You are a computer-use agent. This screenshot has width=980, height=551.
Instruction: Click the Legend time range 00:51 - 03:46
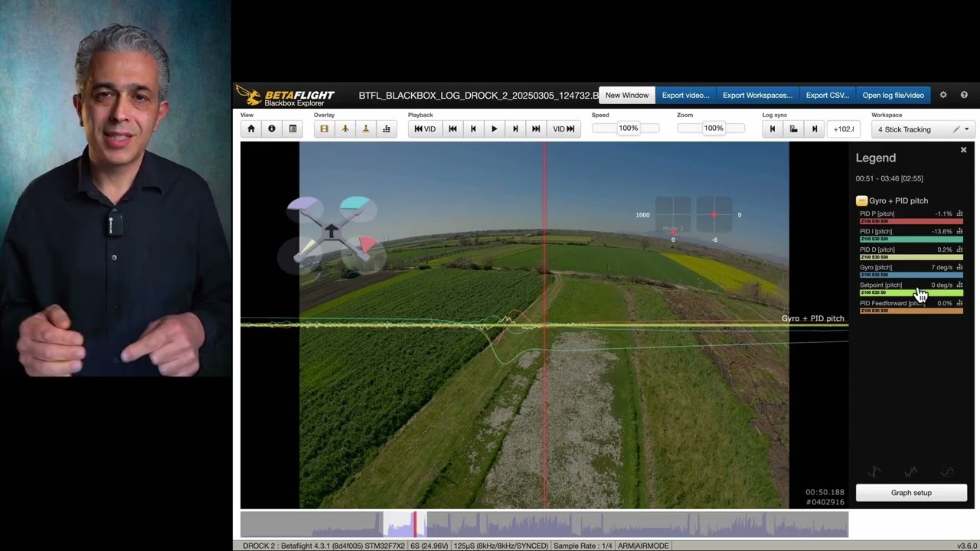tap(889, 178)
